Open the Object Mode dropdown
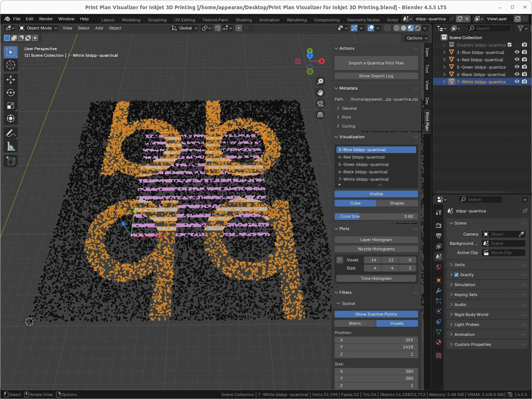Viewport: 532px width, 399px height. coord(38,28)
